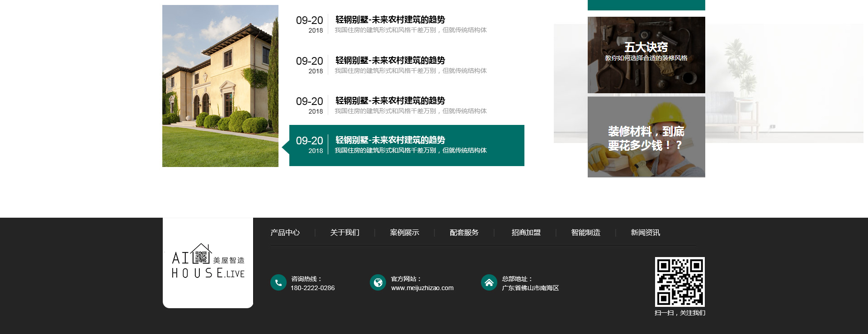The image size is (868, 334).
Task: Click the villa house photo
Action: click(220, 86)
